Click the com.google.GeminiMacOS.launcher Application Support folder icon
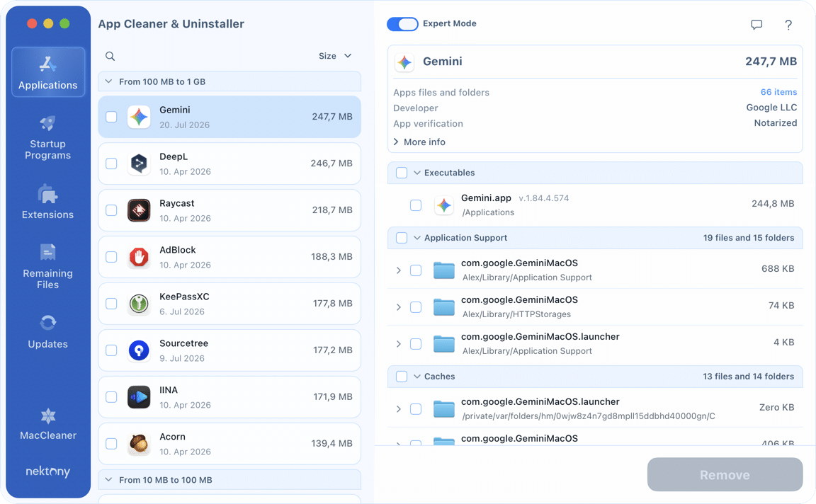 coord(444,344)
